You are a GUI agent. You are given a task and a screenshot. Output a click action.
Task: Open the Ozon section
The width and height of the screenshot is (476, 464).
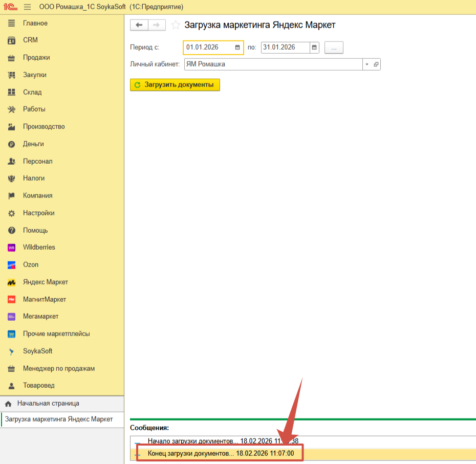[31, 264]
